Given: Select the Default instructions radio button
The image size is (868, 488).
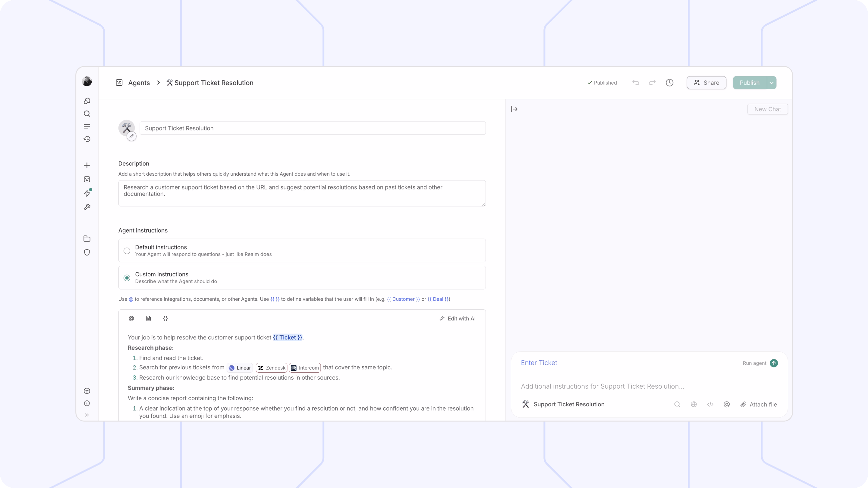Looking at the screenshot, I should point(127,251).
